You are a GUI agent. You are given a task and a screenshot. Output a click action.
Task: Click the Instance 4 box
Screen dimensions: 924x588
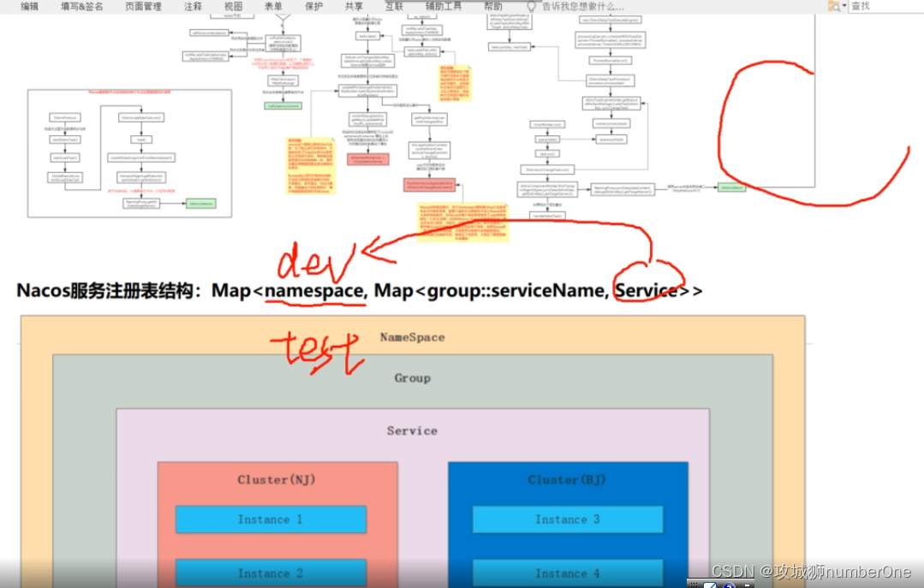[x=568, y=573]
